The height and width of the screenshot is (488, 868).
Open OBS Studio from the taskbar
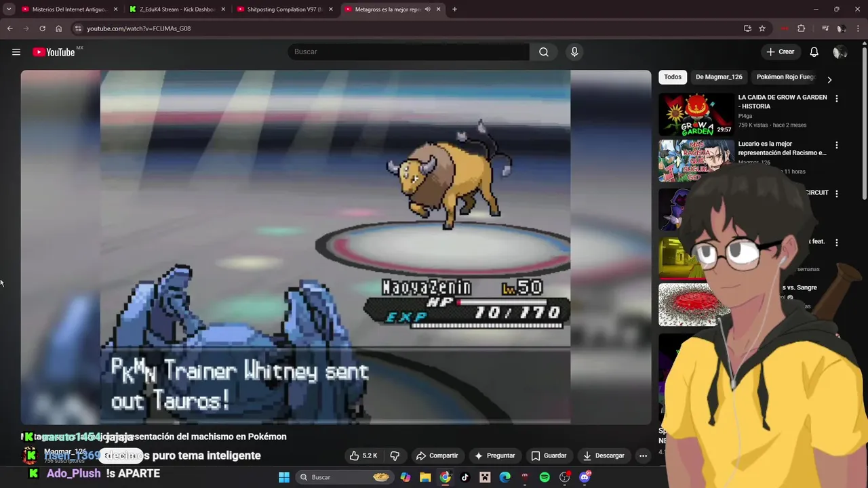(x=564, y=477)
